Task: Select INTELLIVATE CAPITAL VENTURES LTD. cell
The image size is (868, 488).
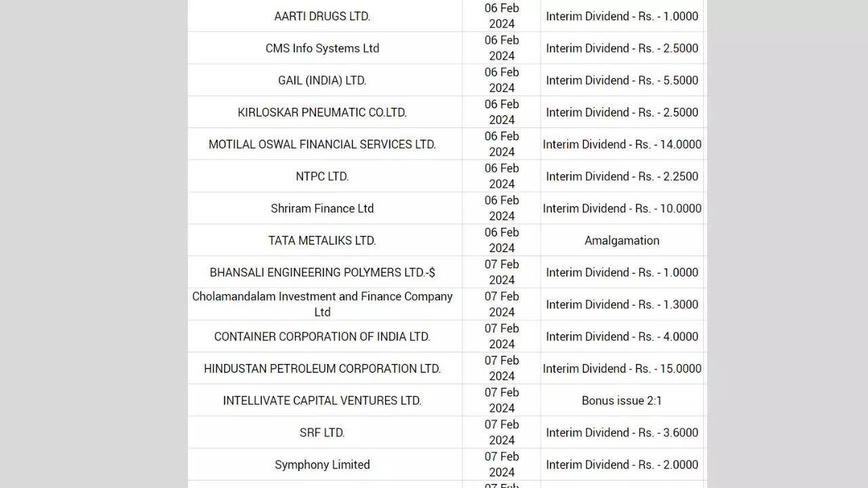Action: coord(322,401)
